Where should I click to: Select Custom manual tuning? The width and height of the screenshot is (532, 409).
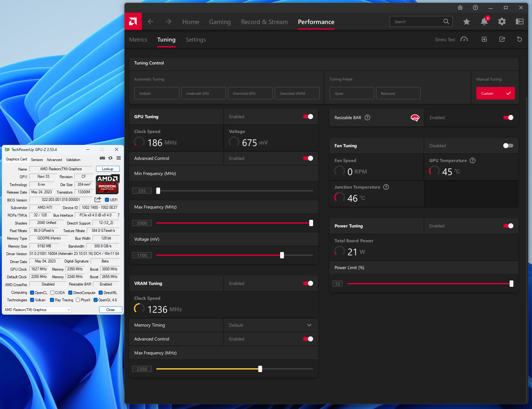coord(495,93)
